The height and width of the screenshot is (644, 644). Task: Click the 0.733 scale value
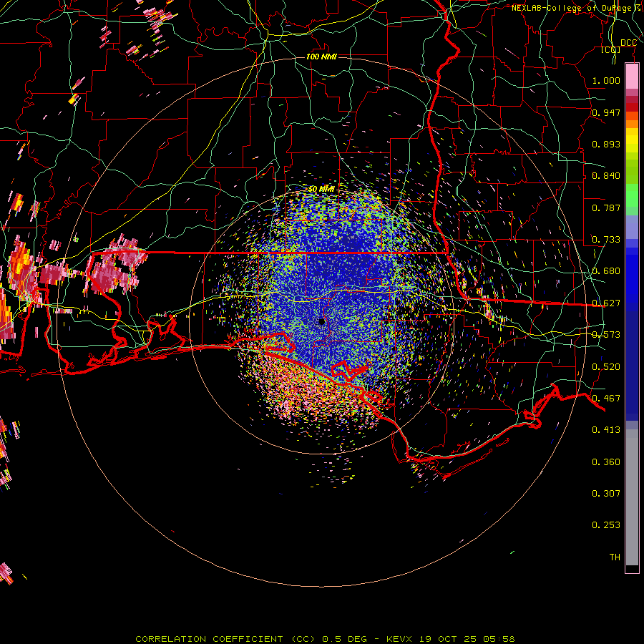pos(606,240)
